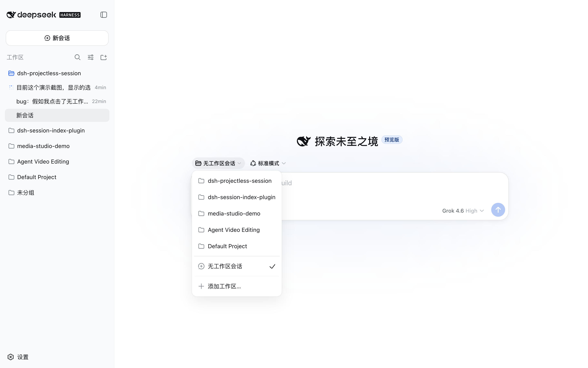Choose dsh-session-index-plugin from the dropdown menu
The image size is (588, 368).
tap(237, 197)
